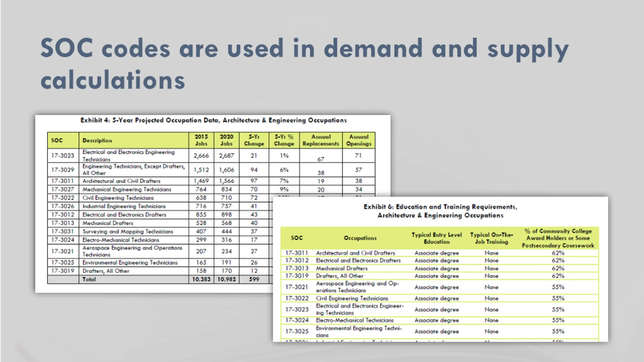Select 'Aerospace Engineering and Operations Technicians' in Exhibit 4

(132, 251)
